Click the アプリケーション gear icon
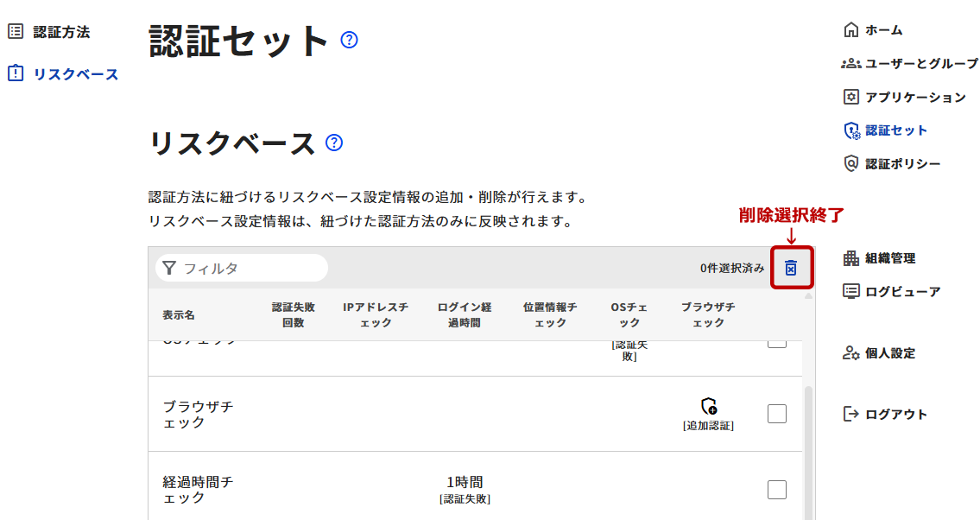Image resolution: width=980 pixels, height=520 pixels. pos(851,97)
